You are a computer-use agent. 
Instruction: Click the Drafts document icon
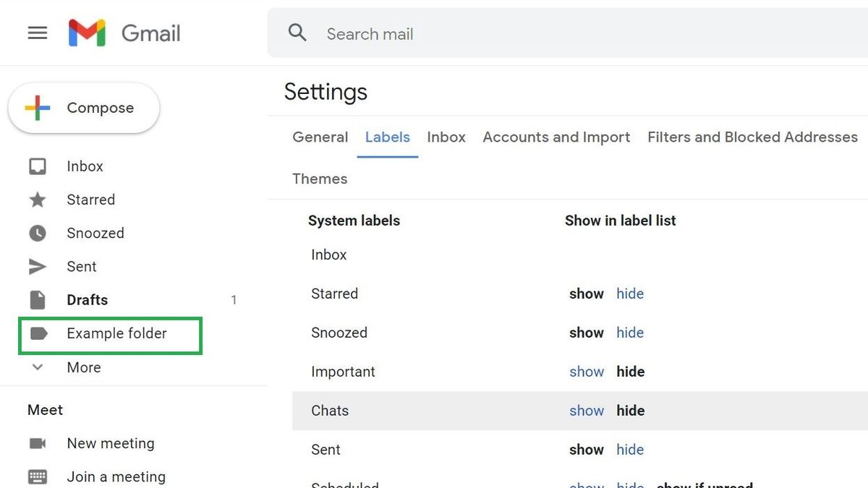click(38, 299)
